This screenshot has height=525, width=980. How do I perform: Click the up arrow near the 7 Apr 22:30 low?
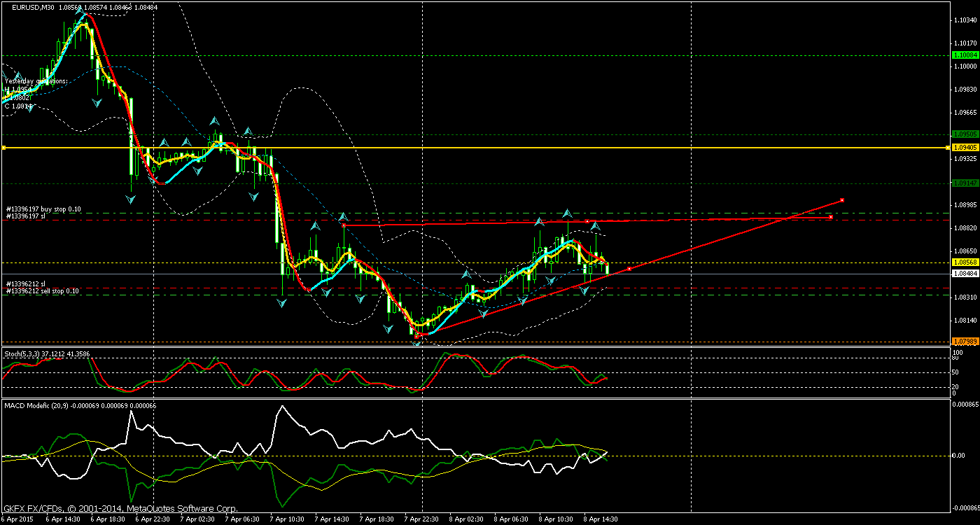(465, 274)
